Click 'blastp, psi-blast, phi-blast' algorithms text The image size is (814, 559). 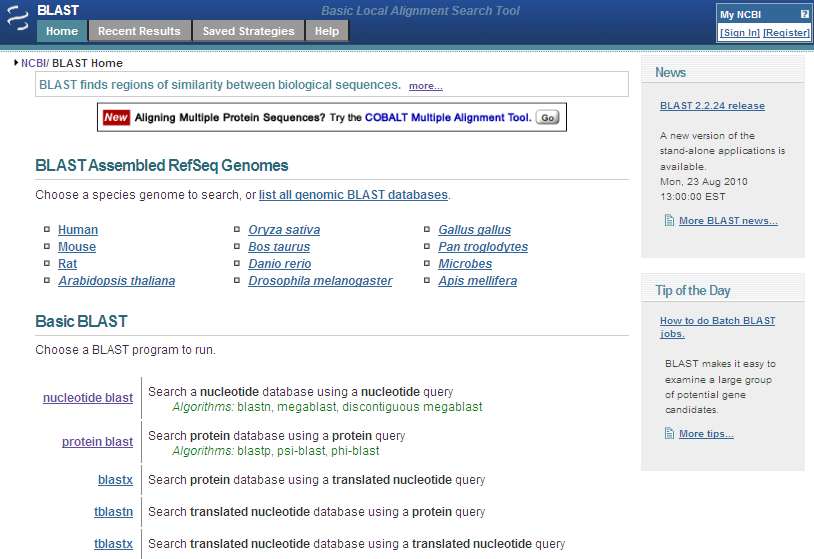[x=308, y=451]
